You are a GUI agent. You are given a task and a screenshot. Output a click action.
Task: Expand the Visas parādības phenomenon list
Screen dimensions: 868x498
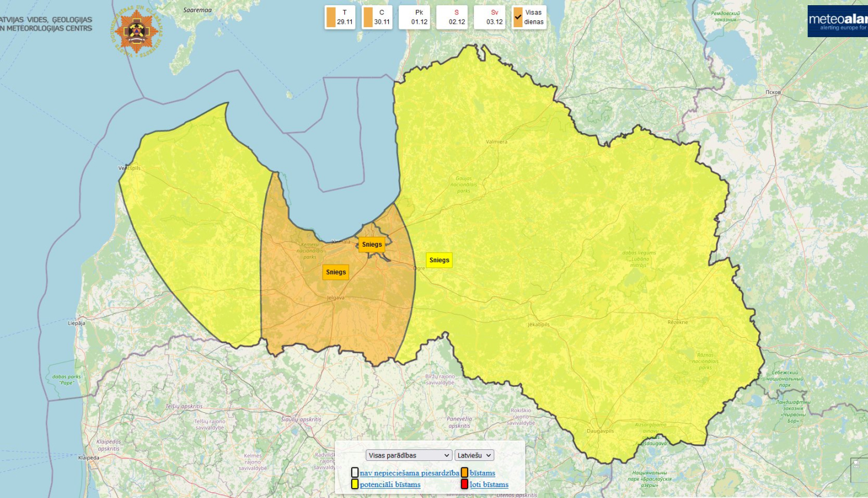(409, 455)
